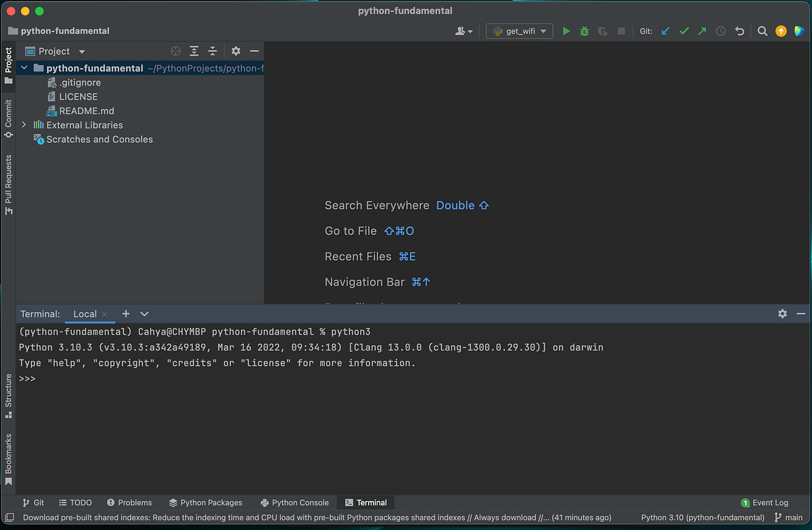Update project via the blue Git pull arrow
This screenshot has height=530, width=812.
(664, 30)
